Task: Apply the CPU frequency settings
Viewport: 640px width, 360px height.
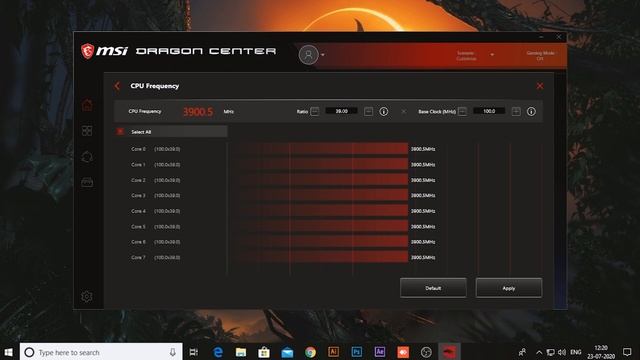Action: 509,288
